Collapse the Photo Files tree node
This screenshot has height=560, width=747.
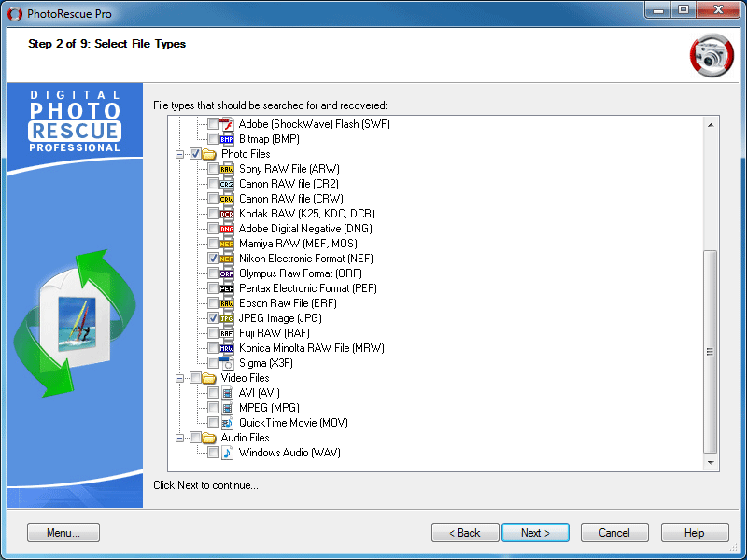[x=179, y=154]
